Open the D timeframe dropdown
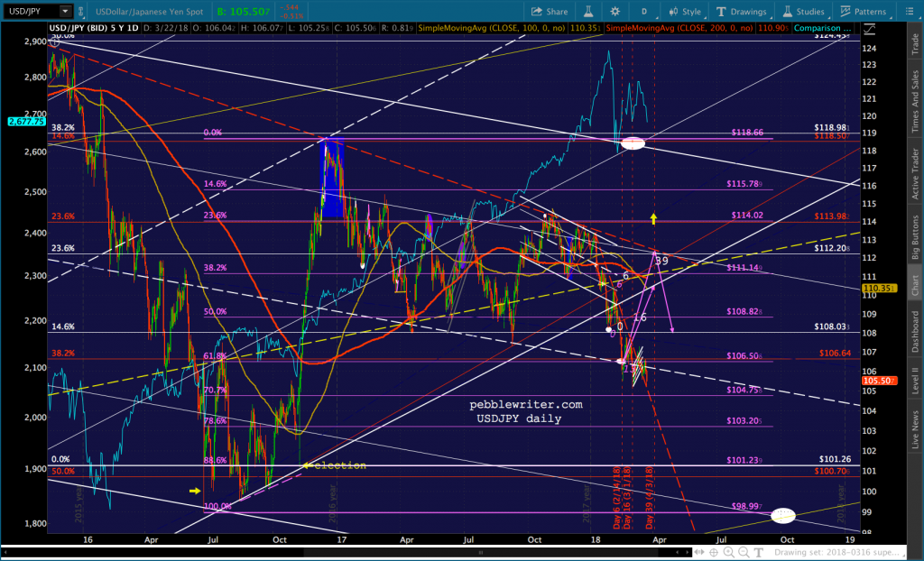The image size is (924, 561). click(644, 11)
